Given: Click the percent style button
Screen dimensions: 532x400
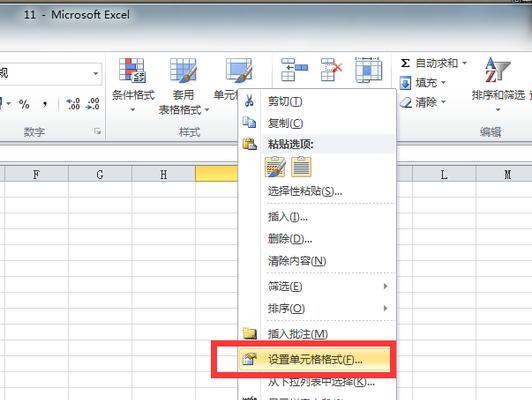Looking at the screenshot, I should tap(24, 104).
